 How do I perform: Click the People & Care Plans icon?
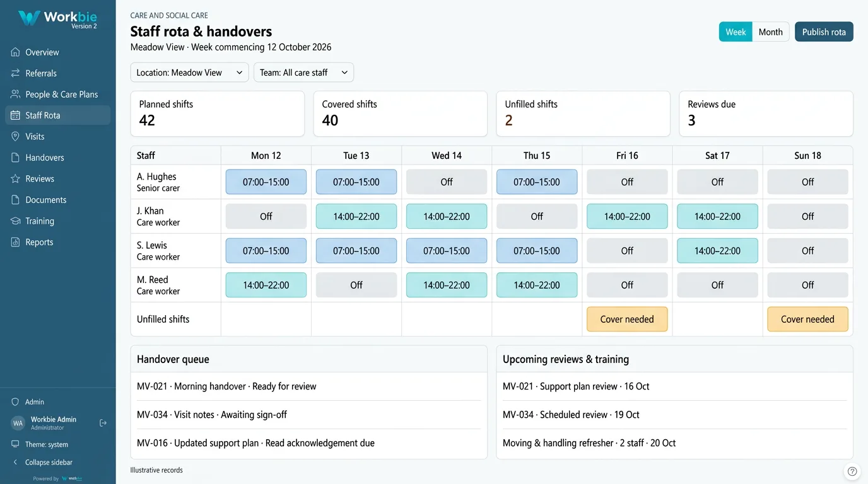click(x=16, y=95)
